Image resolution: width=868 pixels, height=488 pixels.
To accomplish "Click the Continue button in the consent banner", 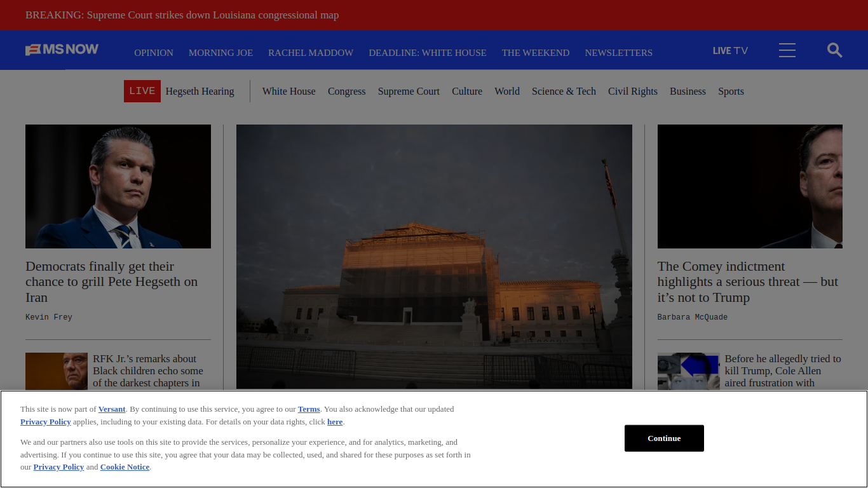I will [x=664, y=438].
